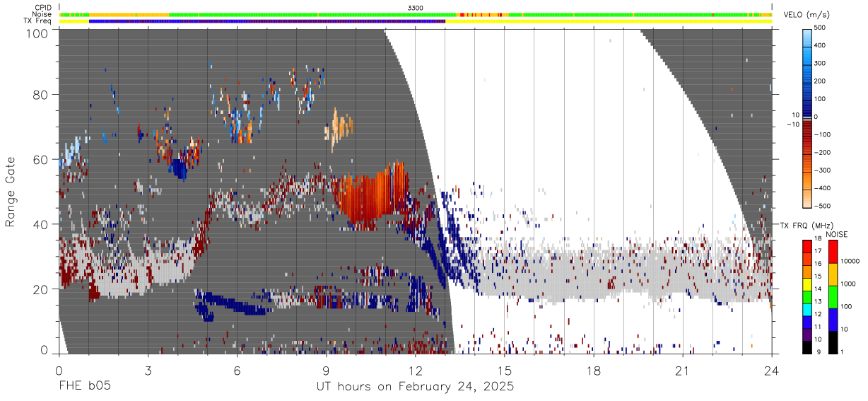The height and width of the screenshot is (401, 868).
Task: Click the TX Freq row label
Action: point(38,21)
